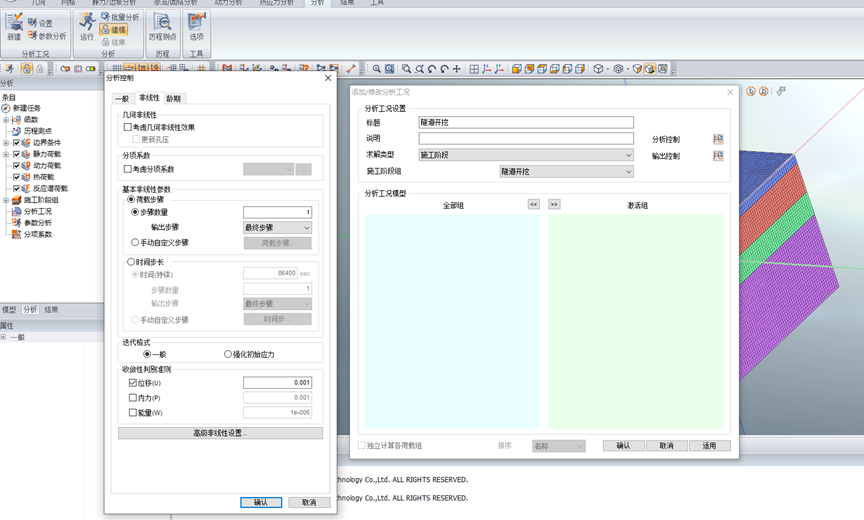Toggle the 建模 unlock modeling button
864x520 pixels.
[114, 30]
